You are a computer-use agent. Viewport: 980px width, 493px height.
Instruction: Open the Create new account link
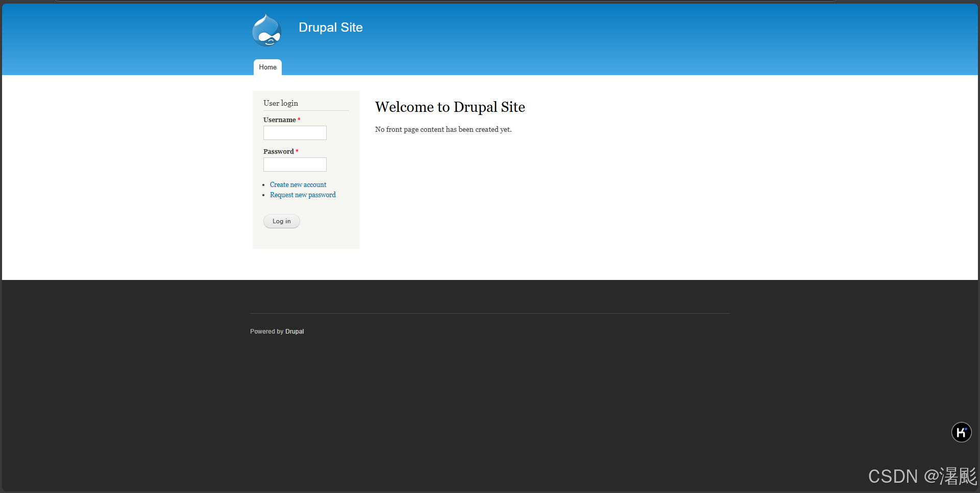pos(298,184)
